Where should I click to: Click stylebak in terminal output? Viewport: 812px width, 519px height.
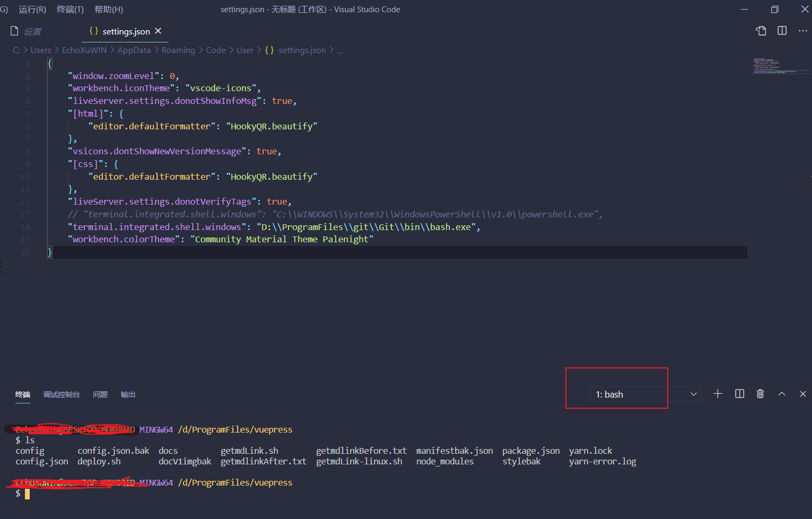click(x=521, y=462)
